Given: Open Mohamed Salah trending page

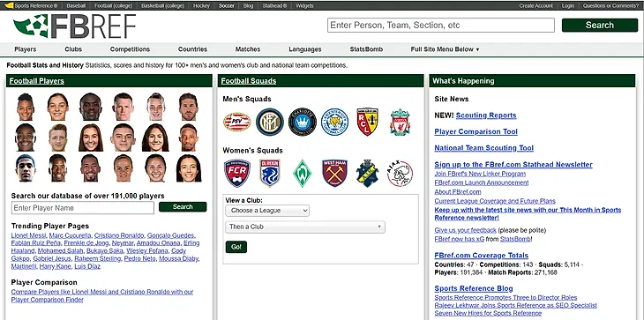Looking at the screenshot, I should [60, 251].
